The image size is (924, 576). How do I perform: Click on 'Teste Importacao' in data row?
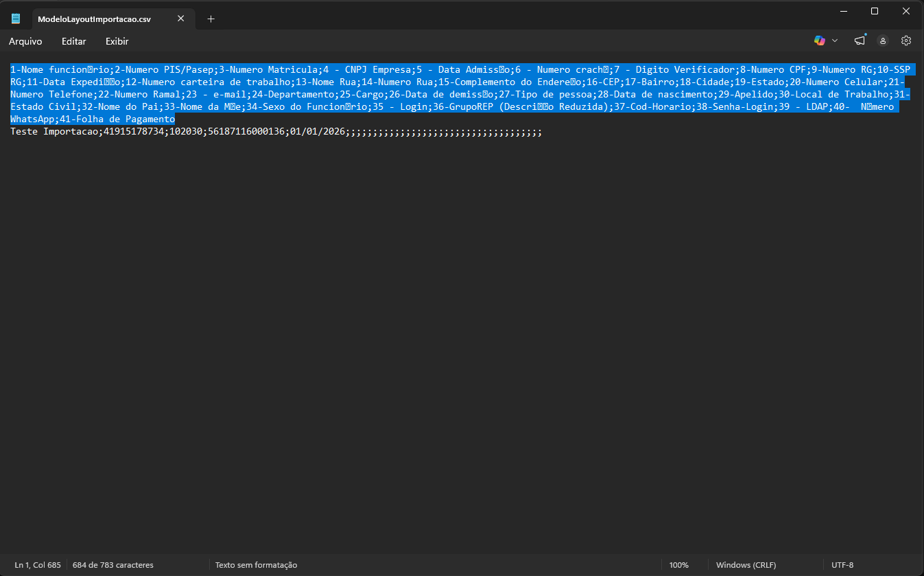coord(54,131)
